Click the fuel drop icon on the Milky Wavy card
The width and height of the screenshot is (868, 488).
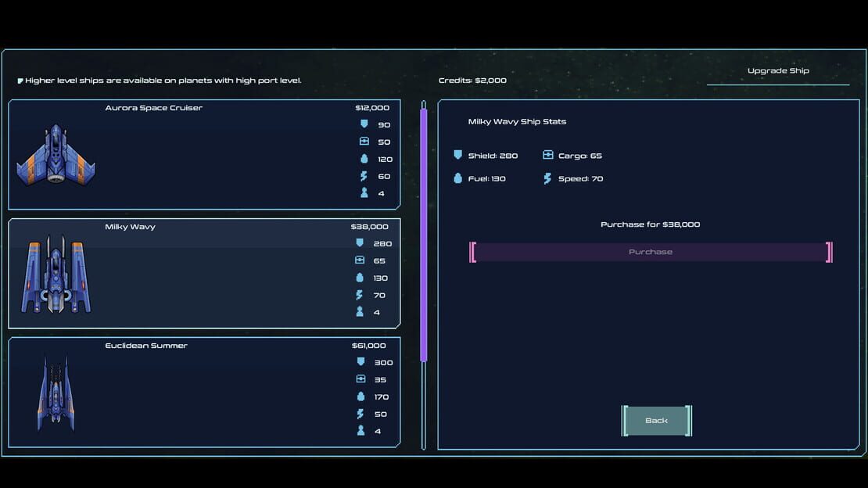click(360, 277)
